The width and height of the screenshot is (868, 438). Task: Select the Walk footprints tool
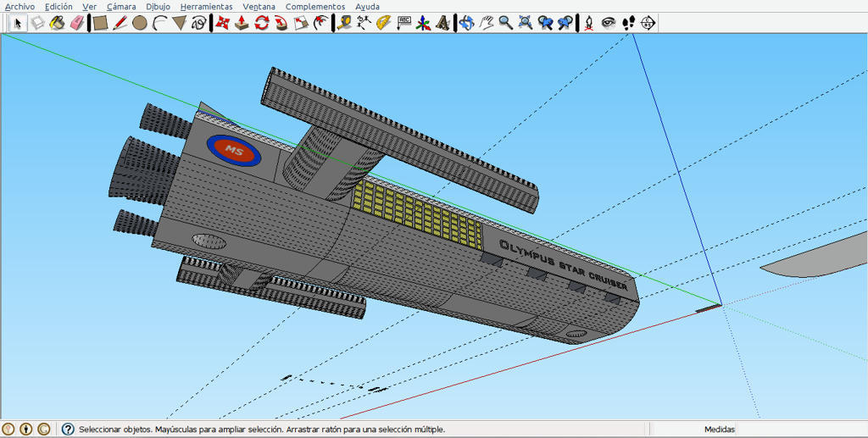point(628,23)
